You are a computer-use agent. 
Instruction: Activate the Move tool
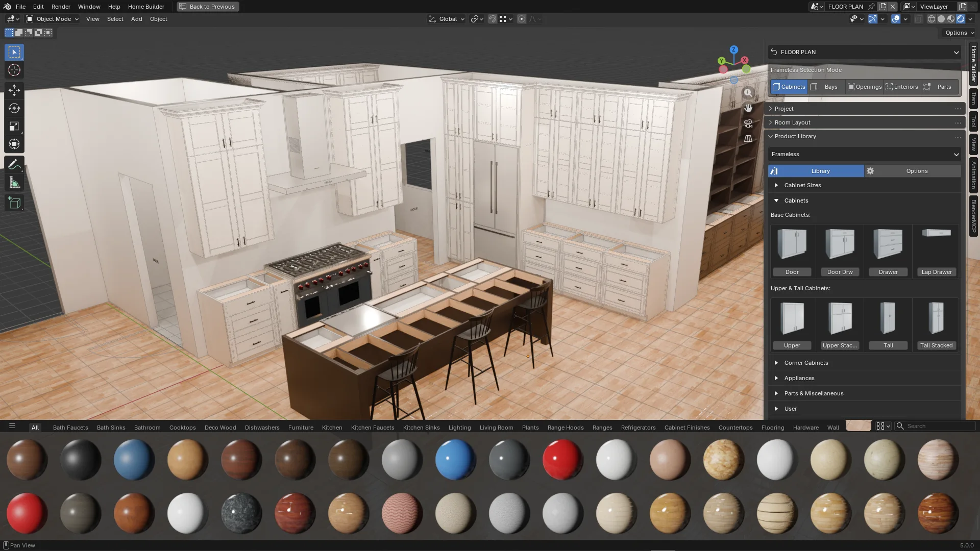pos(14,90)
